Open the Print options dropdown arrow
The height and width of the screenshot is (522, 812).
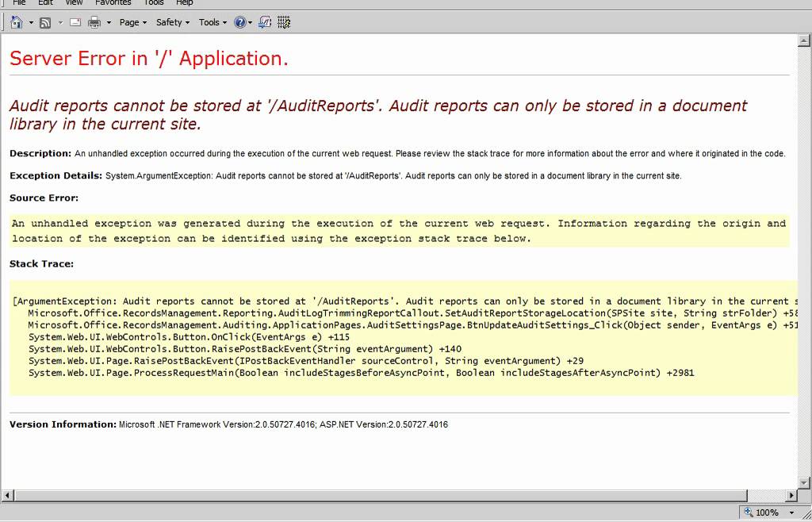(109, 23)
